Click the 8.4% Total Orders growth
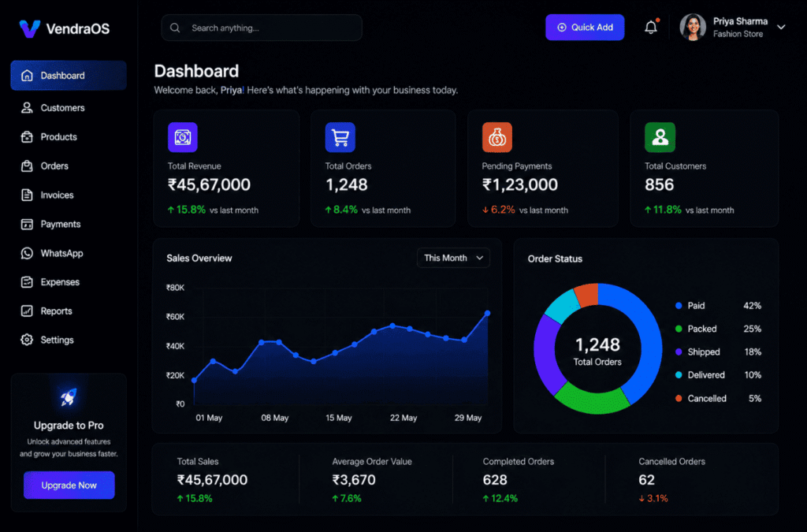This screenshot has height=532, width=807. [x=341, y=210]
